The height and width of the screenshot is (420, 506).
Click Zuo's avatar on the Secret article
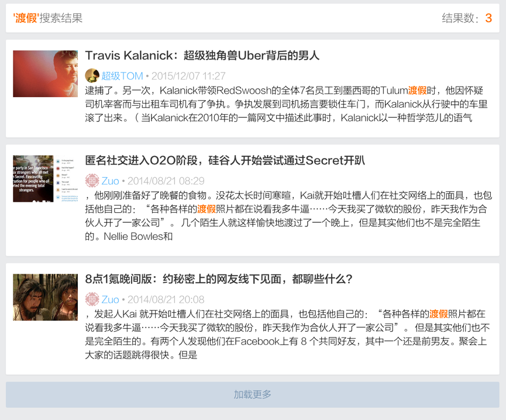[x=91, y=181]
